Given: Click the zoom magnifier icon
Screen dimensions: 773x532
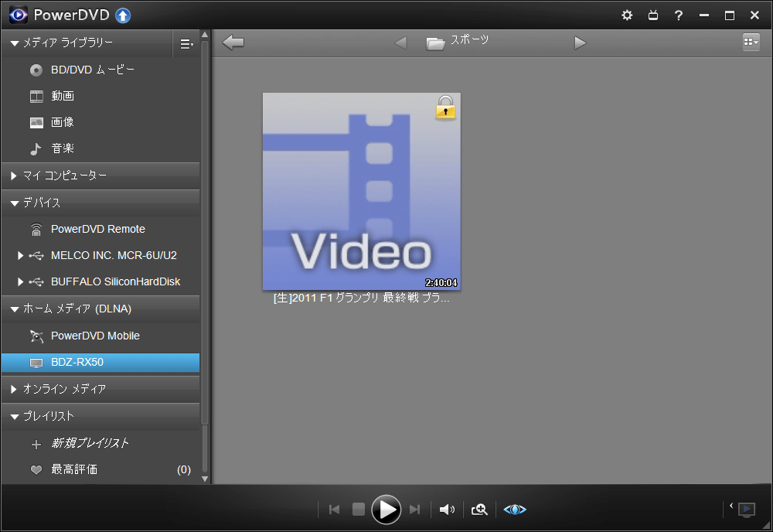Looking at the screenshot, I should click(479, 510).
